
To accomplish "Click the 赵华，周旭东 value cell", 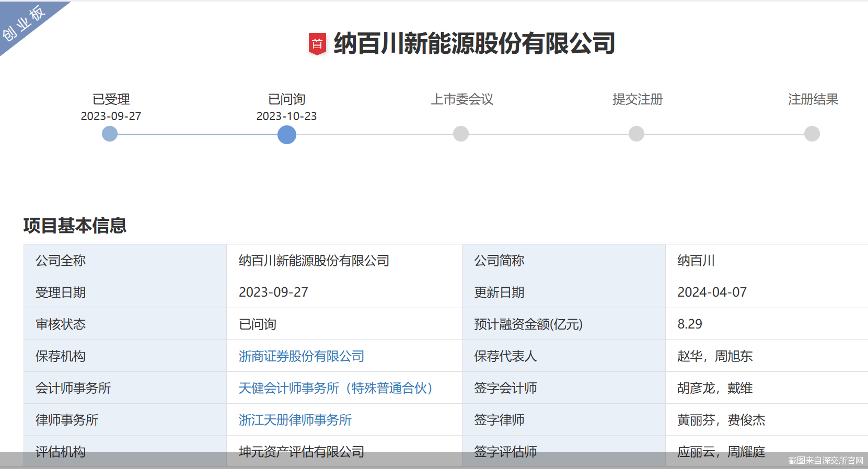I will tap(767, 356).
